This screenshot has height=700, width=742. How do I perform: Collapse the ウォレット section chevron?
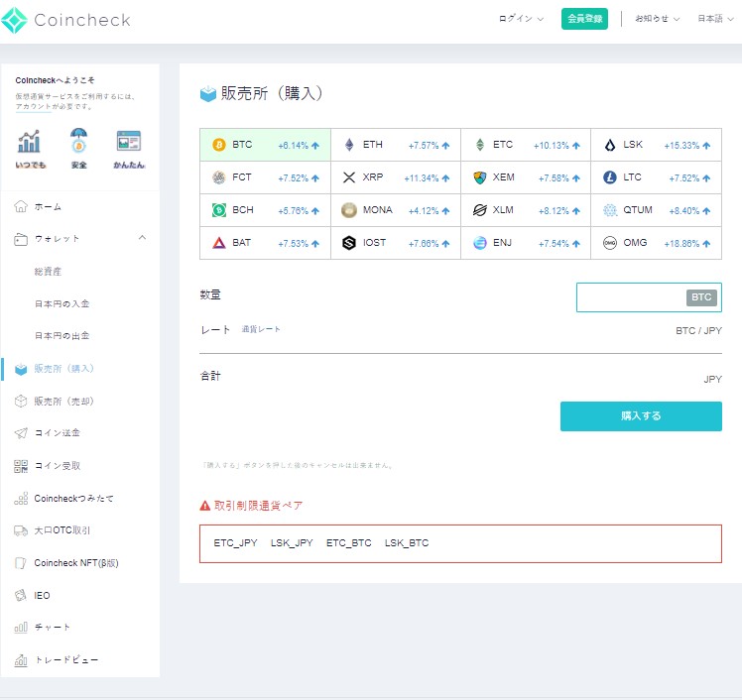coord(142,237)
